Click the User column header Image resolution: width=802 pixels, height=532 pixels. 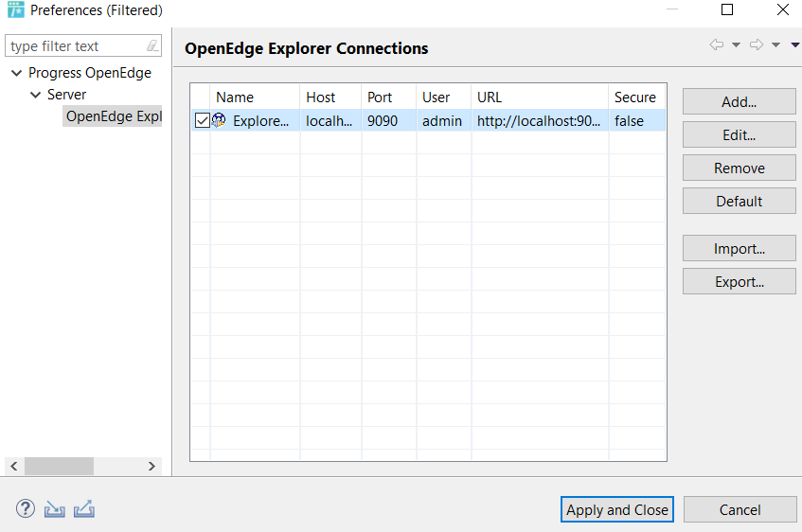click(x=443, y=97)
